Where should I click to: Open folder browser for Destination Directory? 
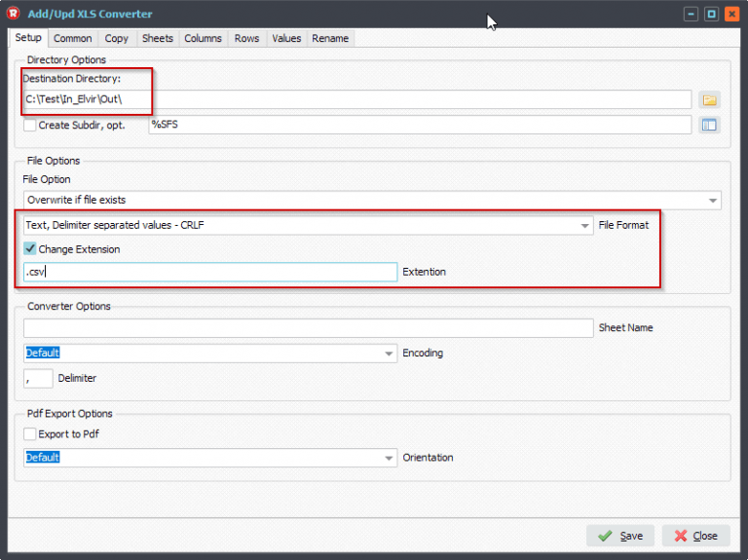click(709, 99)
